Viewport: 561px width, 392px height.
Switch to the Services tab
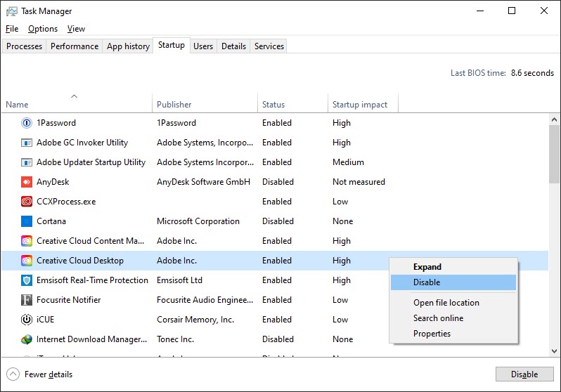pos(269,46)
